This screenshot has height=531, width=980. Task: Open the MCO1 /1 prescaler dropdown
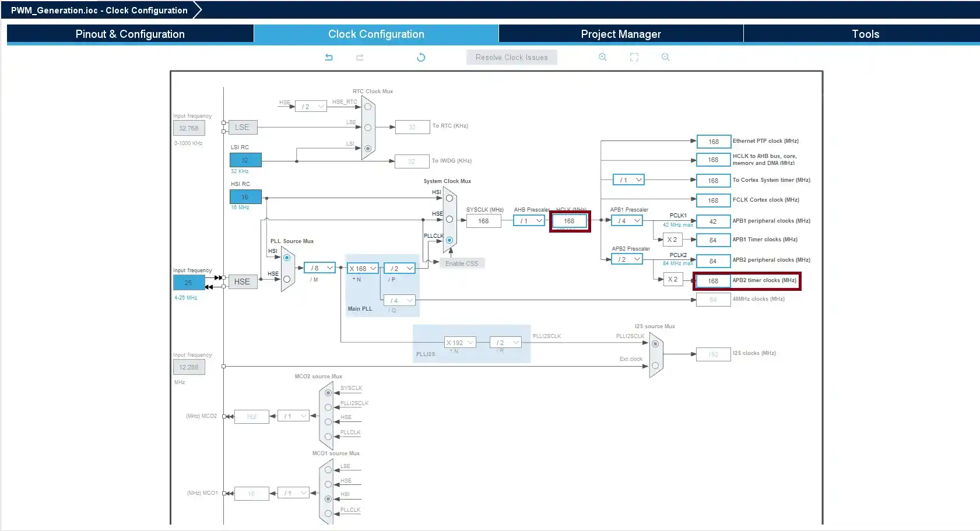pyautogui.click(x=293, y=493)
